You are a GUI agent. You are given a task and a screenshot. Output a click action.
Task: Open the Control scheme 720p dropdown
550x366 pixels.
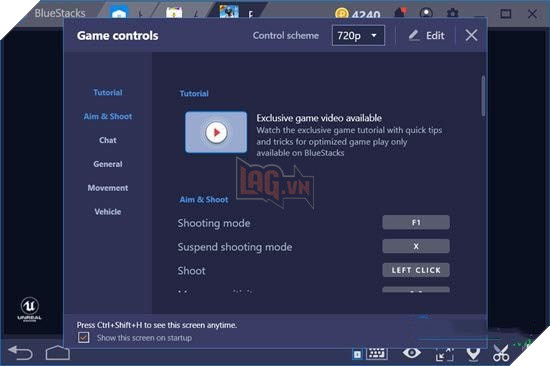358,35
